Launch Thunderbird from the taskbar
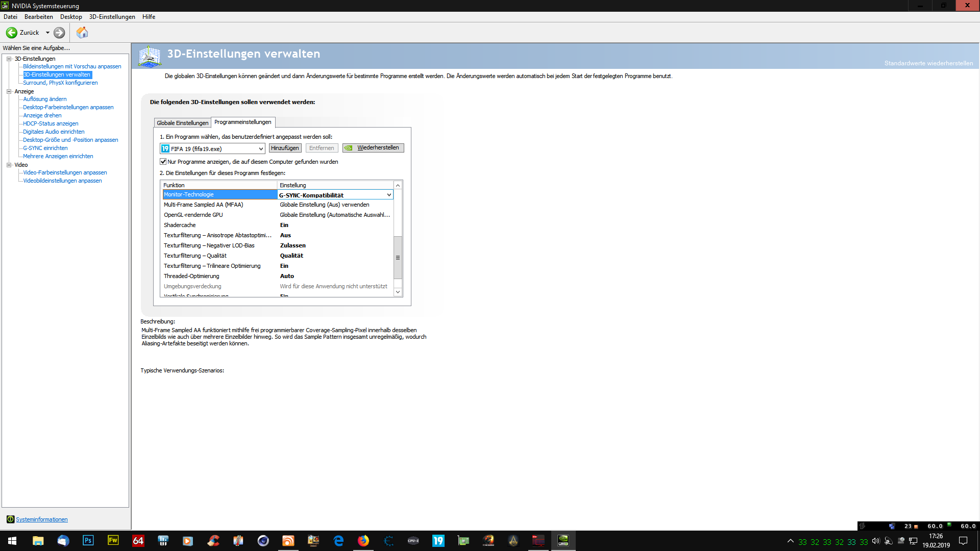This screenshot has width=980, height=551. point(63,541)
